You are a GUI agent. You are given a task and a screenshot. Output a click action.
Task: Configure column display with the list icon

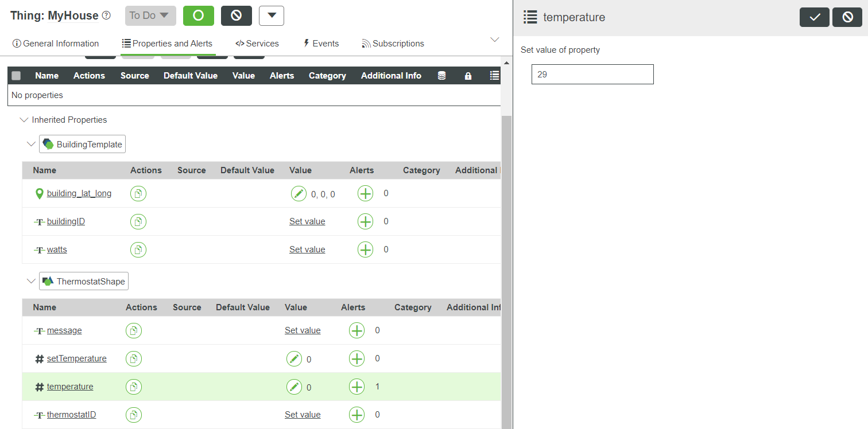pyautogui.click(x=494, y=75)
